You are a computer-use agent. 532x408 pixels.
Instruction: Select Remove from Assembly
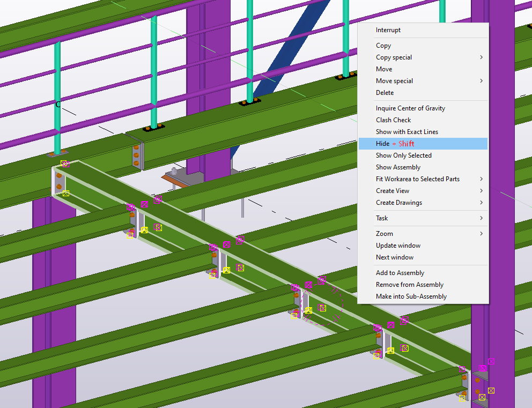423,285
